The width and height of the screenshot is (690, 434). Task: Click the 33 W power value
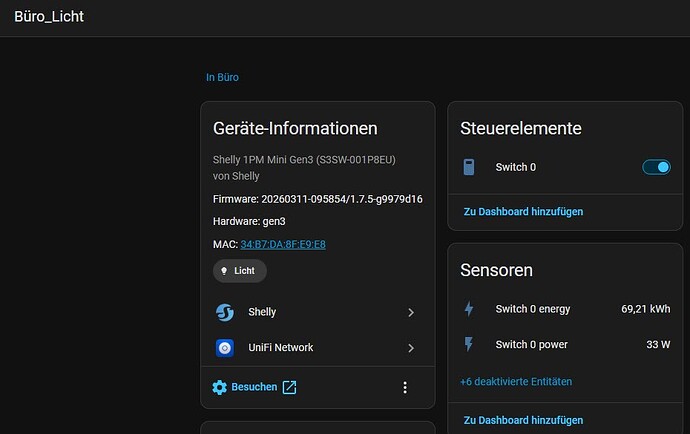[658, 345]
